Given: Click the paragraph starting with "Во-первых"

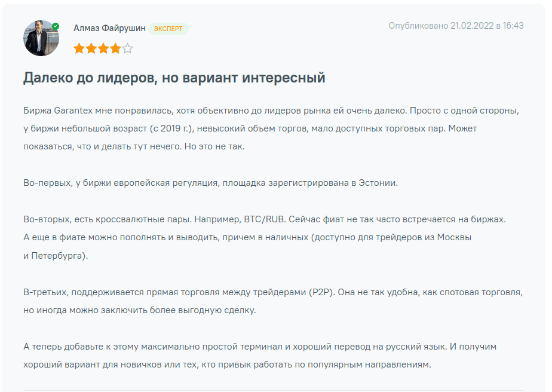Looking at the screenshot, I should click(210, 183).
